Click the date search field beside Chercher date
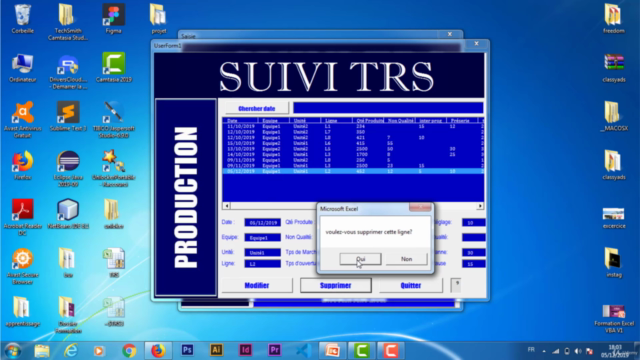The width and height of the screenshot is (640, 360). pyautogui.click(x=388, y=108)
